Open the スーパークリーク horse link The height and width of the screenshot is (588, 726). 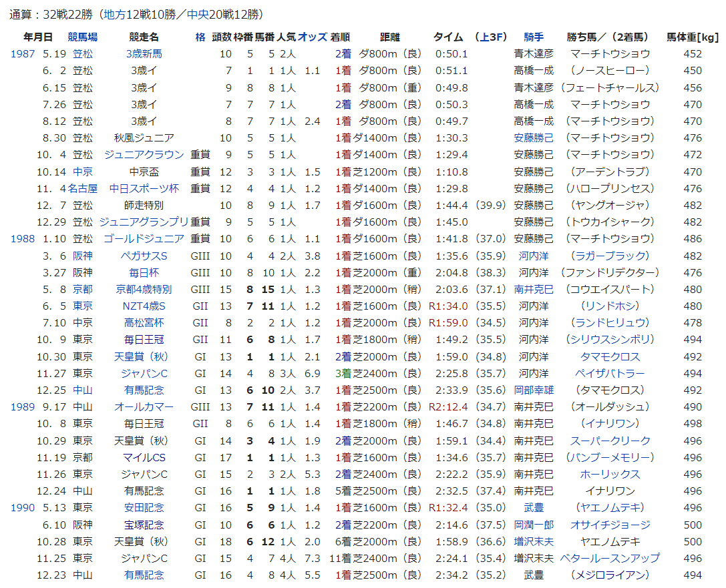[x=610, y=441]
